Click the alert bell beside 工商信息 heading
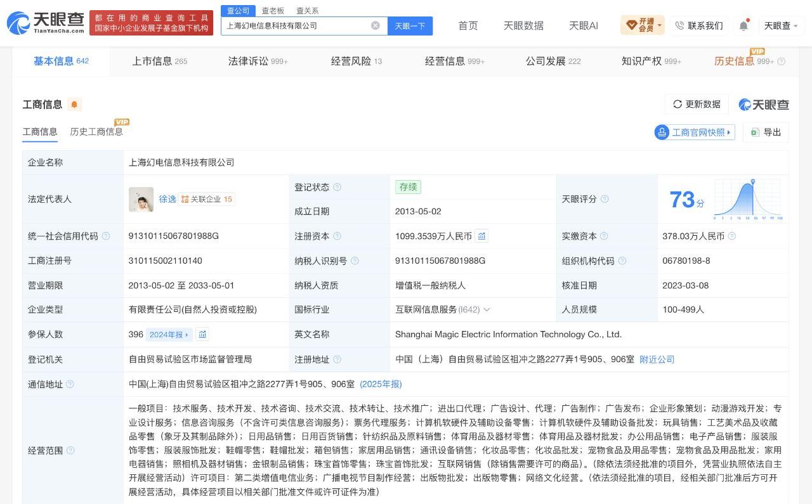Screen dimensions: 812x504 74,105
